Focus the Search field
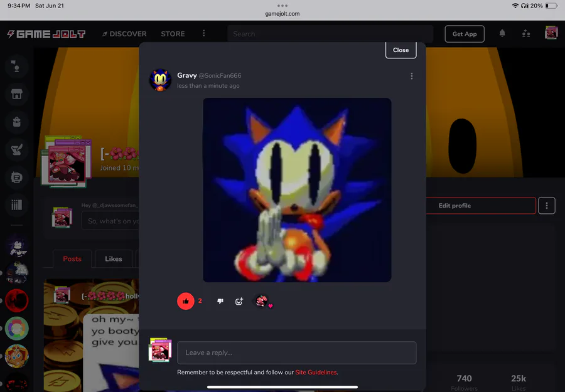 click(x=330, y=34)
